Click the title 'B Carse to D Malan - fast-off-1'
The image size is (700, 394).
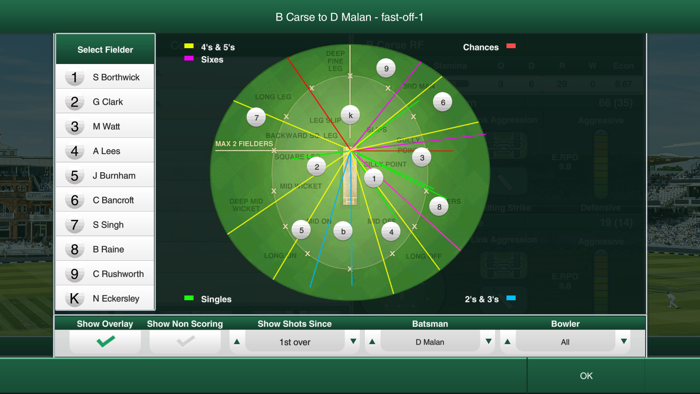(x=350, y=17)
